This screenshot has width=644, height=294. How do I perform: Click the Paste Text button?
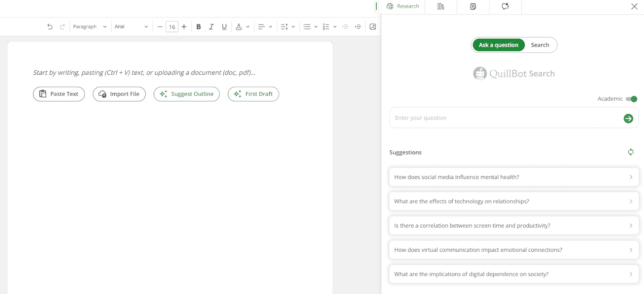(x=59, y=94)
